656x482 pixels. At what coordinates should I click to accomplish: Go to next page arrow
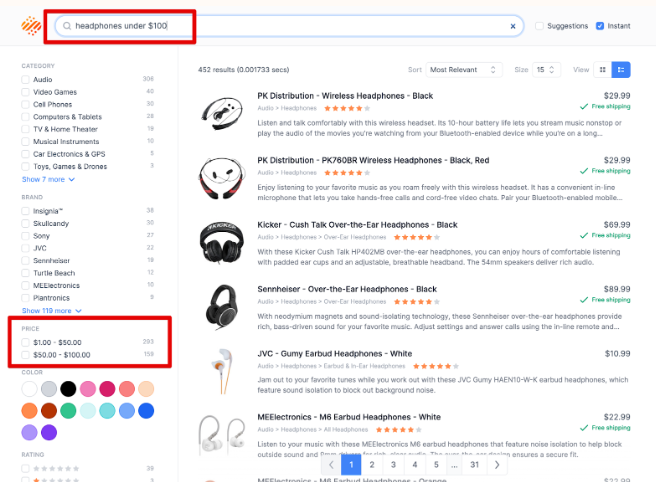pos(497,464)
